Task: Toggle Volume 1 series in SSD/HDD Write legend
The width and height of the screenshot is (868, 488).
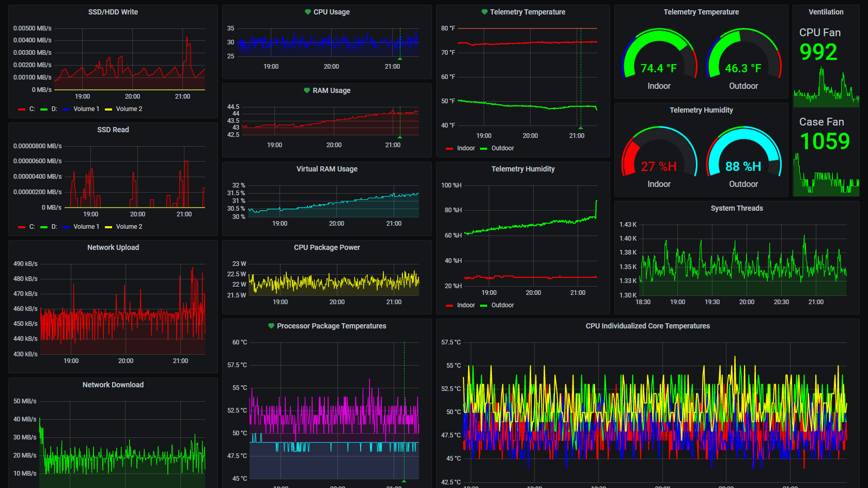Action: tap(86, 109)
